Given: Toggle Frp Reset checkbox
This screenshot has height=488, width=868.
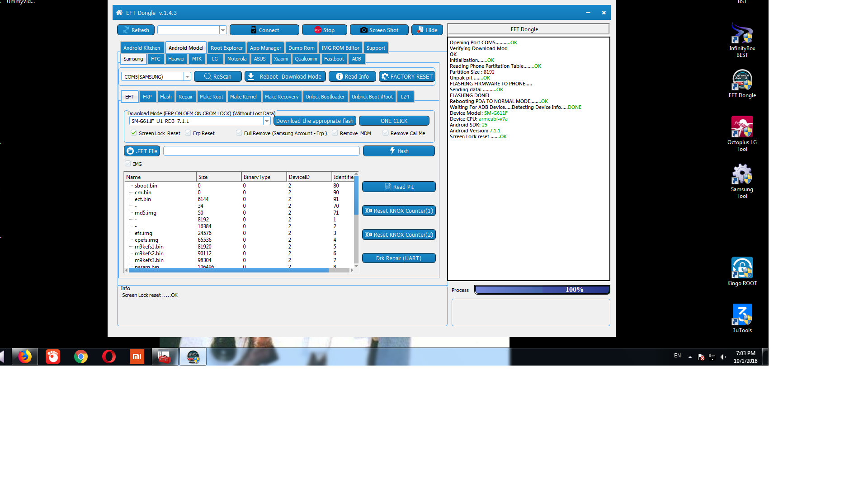Looking at the screenshot, I should 188,133.
